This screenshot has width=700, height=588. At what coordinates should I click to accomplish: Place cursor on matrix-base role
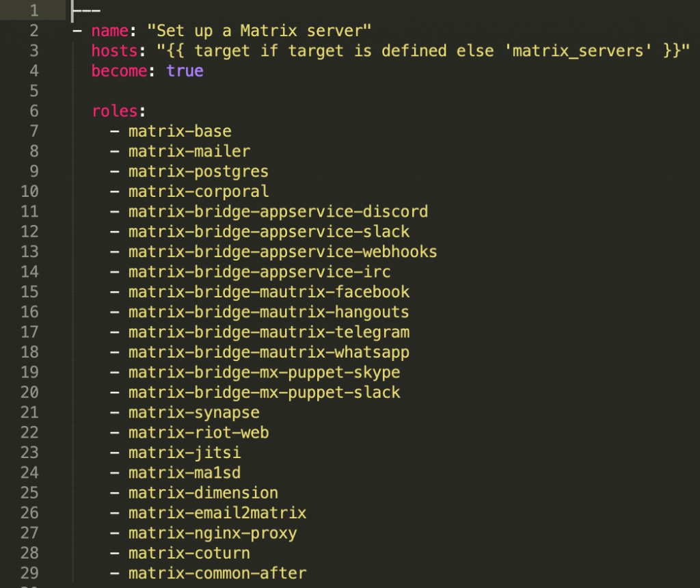[x=180, y=131]
